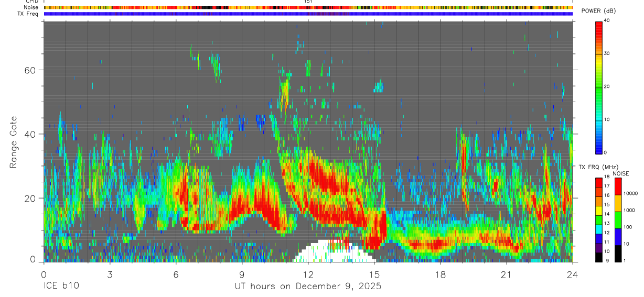The width and height of the screenshot is (644, 297).
Task: Click the black bottom segment of frequency legend
Action: pos(599,257)
